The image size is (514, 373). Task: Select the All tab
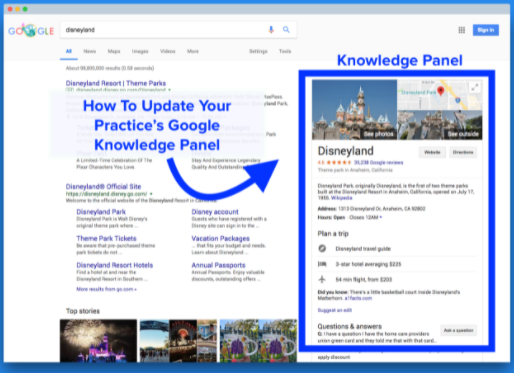coord(69,51)
